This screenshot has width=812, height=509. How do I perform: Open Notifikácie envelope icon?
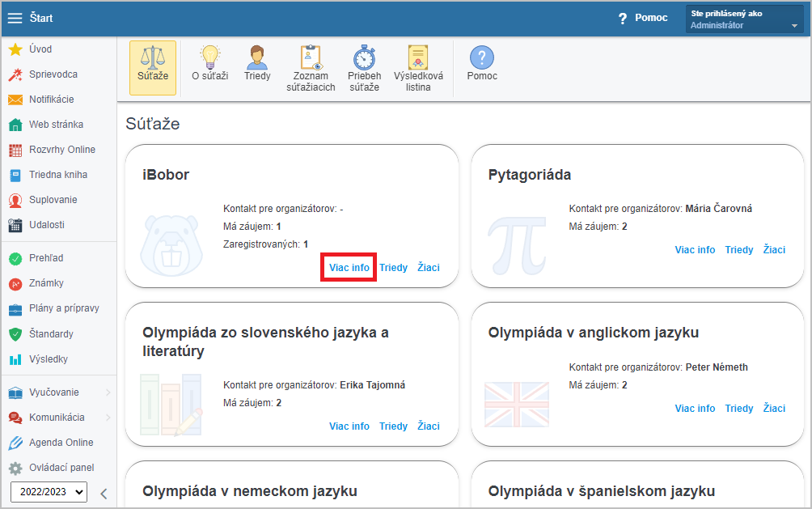15,100
